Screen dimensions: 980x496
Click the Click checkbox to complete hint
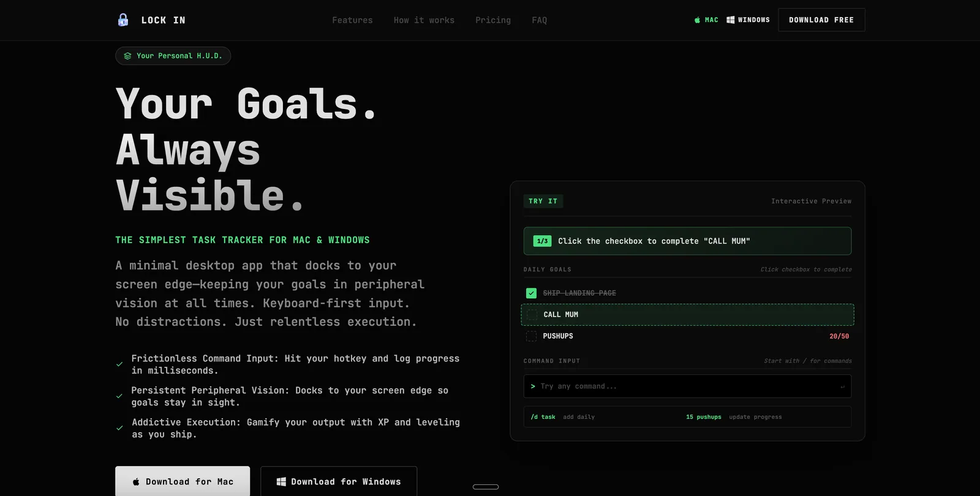(x=806, y=269)
